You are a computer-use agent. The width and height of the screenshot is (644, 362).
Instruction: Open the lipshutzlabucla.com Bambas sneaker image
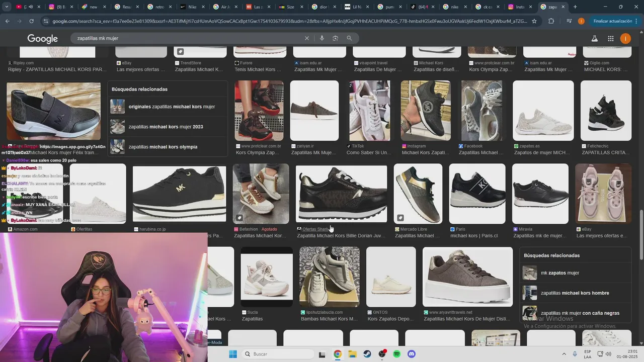329,277
